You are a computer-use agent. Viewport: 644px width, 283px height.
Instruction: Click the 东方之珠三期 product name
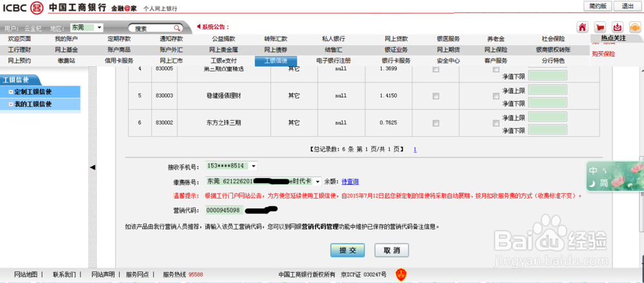pos(223,122)
